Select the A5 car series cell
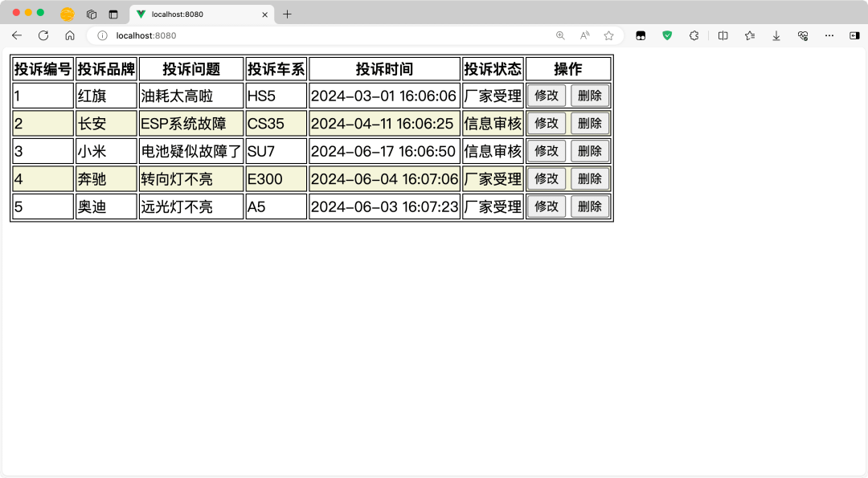Image resolution: width=868 pixels, height=478 pixels. point(276,206)
